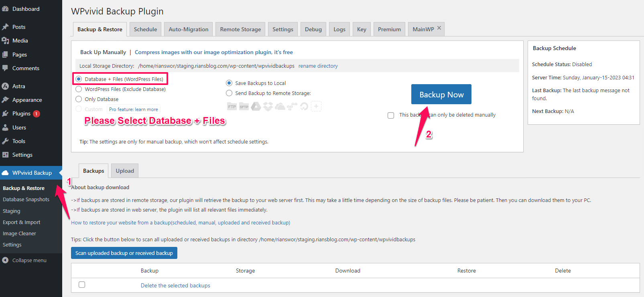The image size is (644, 297).
Task: Click Scan uploaded backup or received backup
Action: pyautogui.click(x=124, y=253)
